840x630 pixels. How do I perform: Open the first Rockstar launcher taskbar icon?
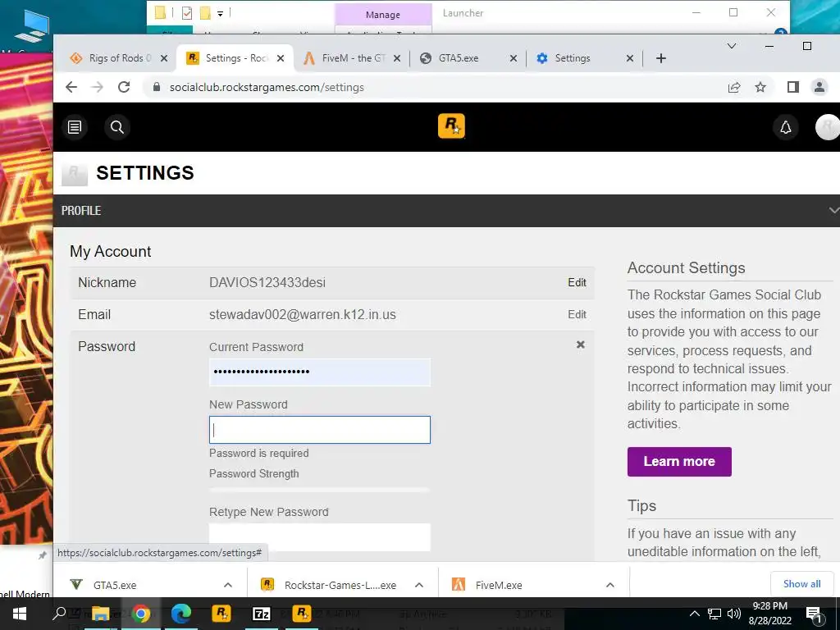(x=221, y=614)
